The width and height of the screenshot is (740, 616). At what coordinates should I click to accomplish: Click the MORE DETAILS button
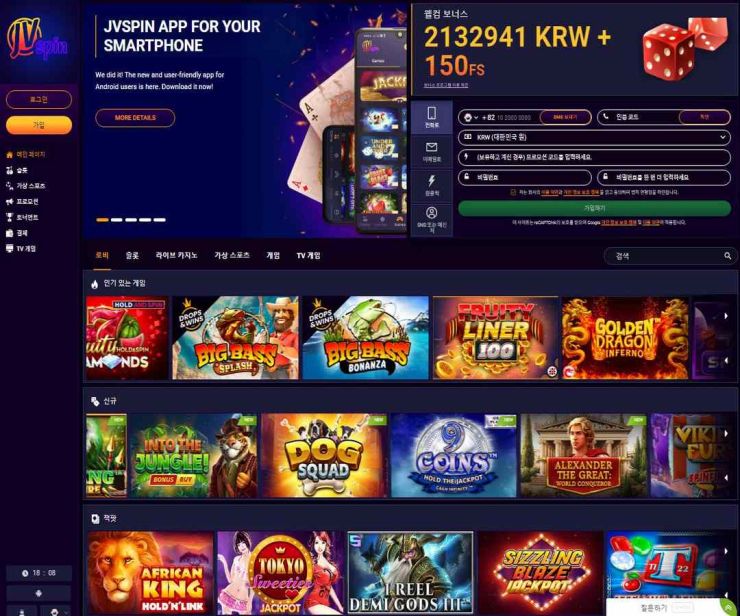[x=135, y=118]
